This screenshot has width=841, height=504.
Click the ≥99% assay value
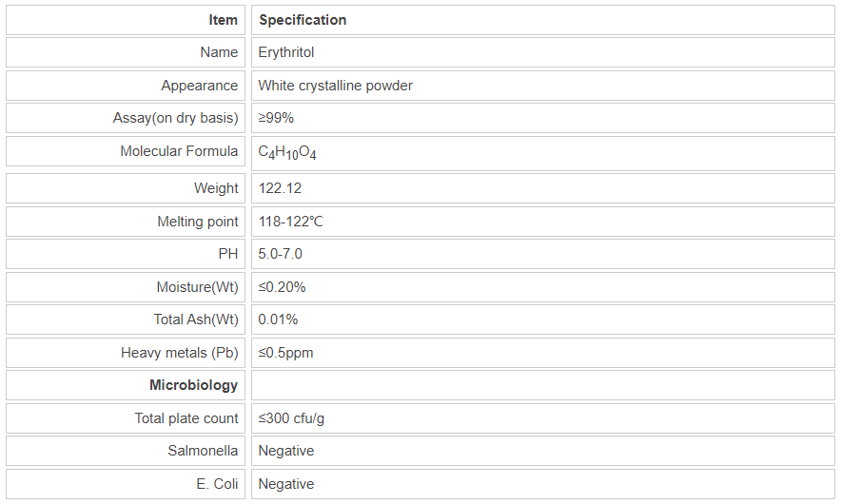pos(276,119)
